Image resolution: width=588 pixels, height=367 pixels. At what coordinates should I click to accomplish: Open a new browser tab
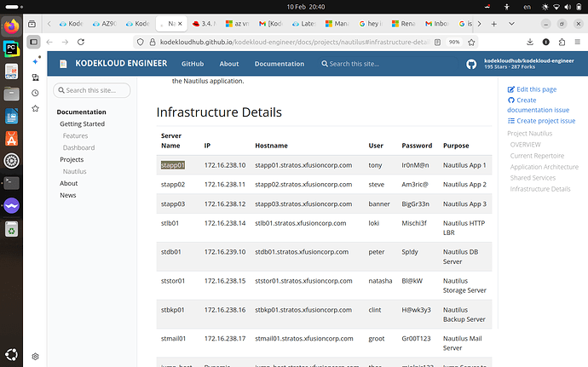click(x=494, y=24)
